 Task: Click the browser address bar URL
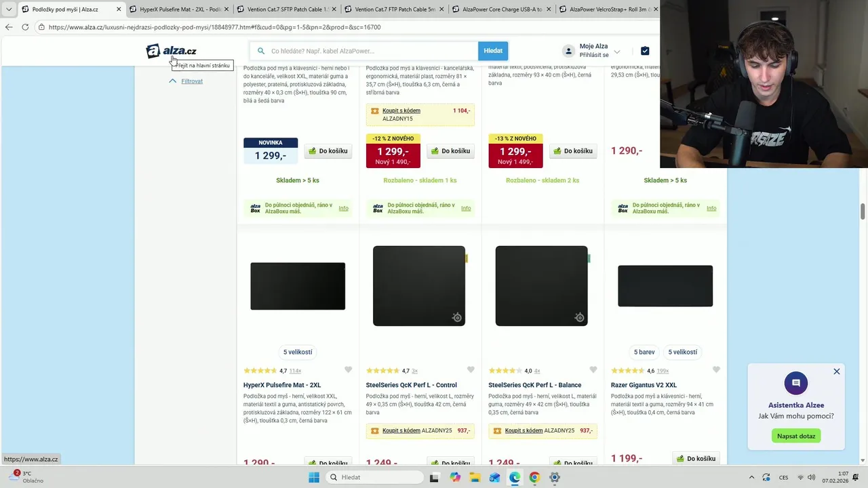click(214, 27)
